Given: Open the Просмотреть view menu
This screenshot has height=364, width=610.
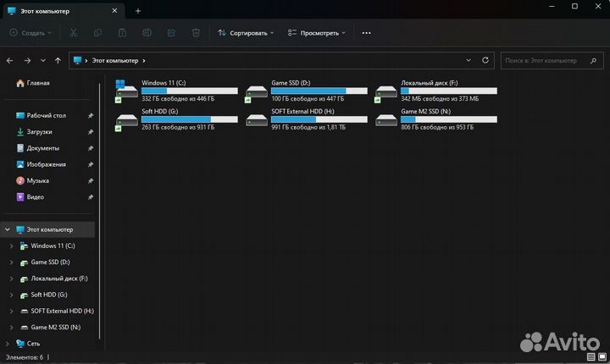Looking at the screenshot, I should [x=317, y=33].
